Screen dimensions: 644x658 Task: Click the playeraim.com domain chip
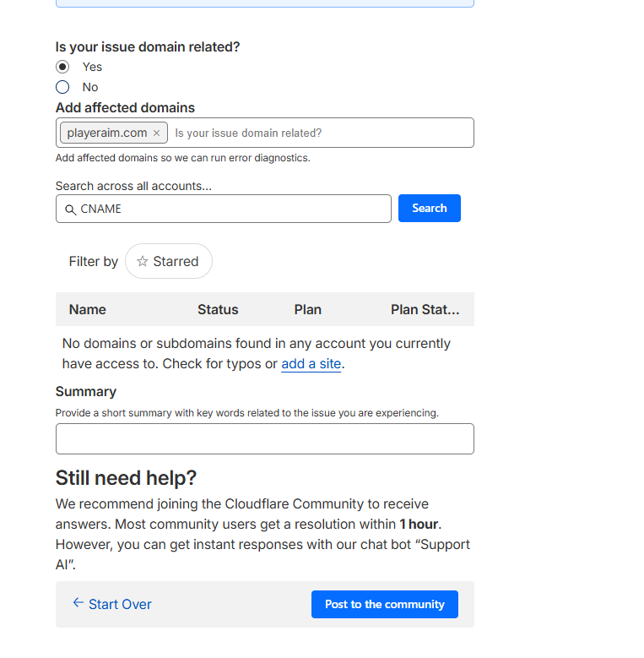coord(107,133)
